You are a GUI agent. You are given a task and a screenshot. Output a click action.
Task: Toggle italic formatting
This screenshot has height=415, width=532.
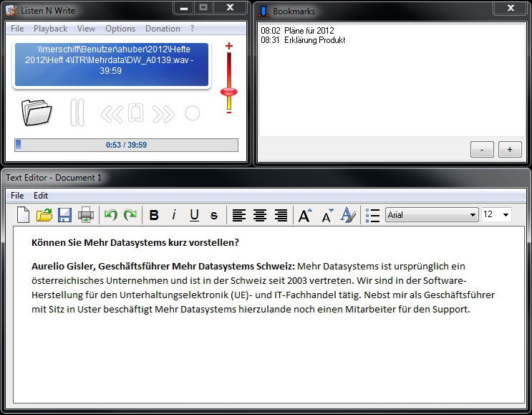point(174,215)
